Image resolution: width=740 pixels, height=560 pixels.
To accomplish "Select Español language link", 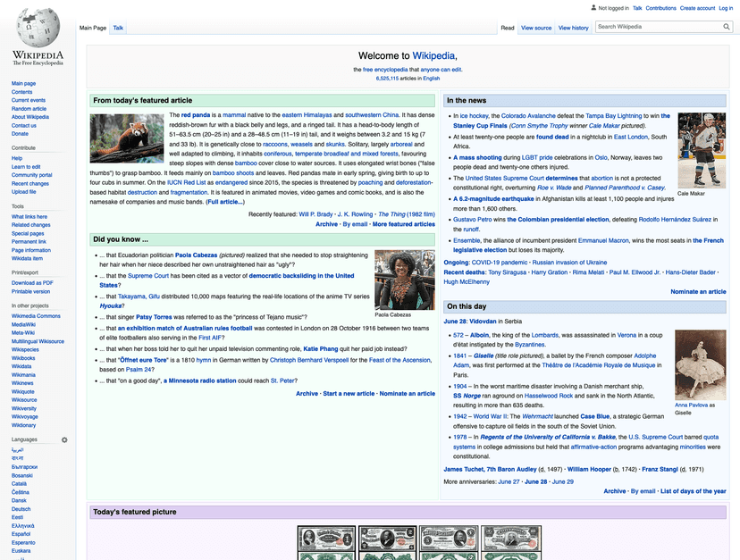I will pyautogui.click(x=21, y=534).
